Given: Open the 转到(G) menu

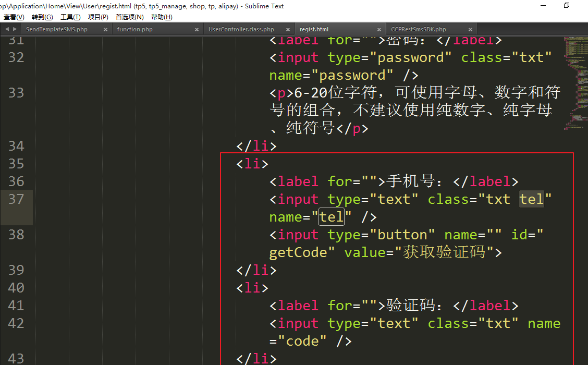Looking at the screenshot, I should (x=42, y=17).
